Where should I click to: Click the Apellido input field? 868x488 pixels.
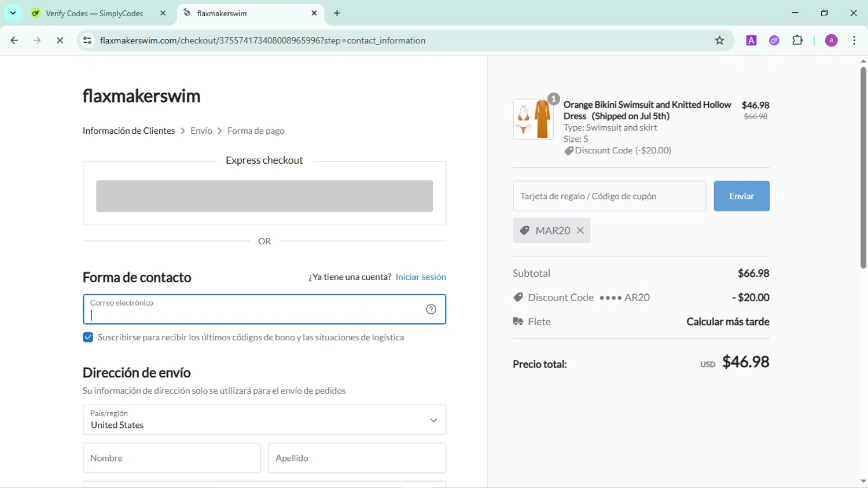[x=357, y=458]
